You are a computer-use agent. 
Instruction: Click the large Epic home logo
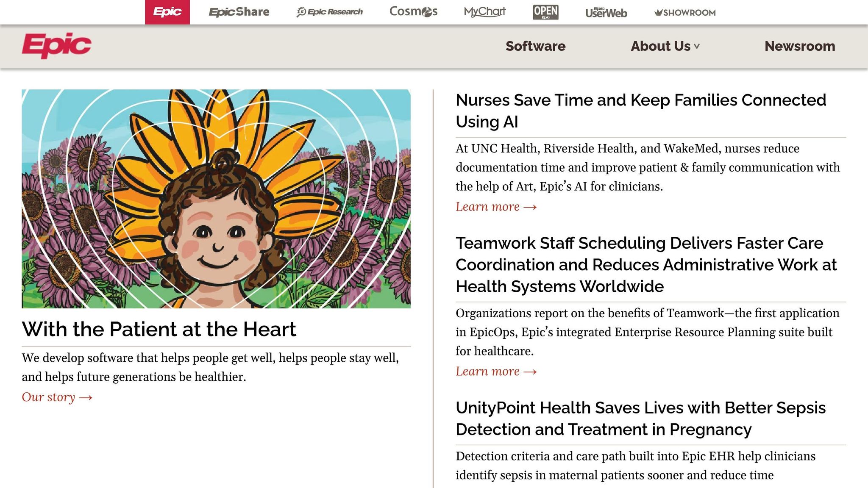(x=56, y=45)
